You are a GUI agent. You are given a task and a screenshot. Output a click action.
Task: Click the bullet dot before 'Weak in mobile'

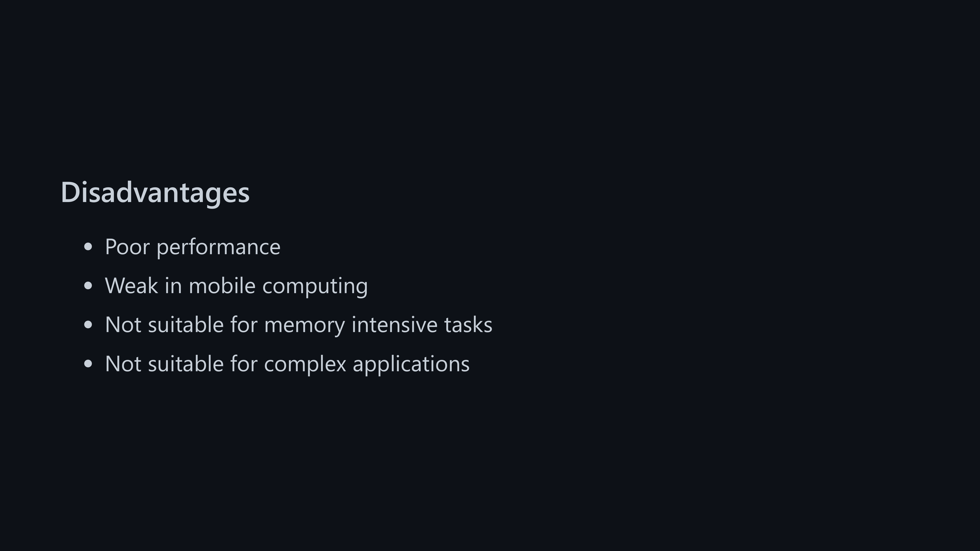pos(88,286)
